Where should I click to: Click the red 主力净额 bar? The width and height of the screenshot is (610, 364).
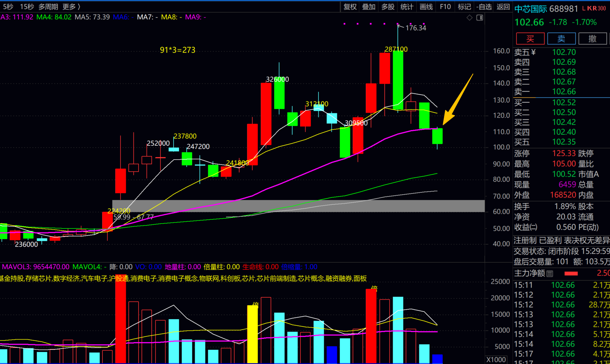[x=571, y=274]
